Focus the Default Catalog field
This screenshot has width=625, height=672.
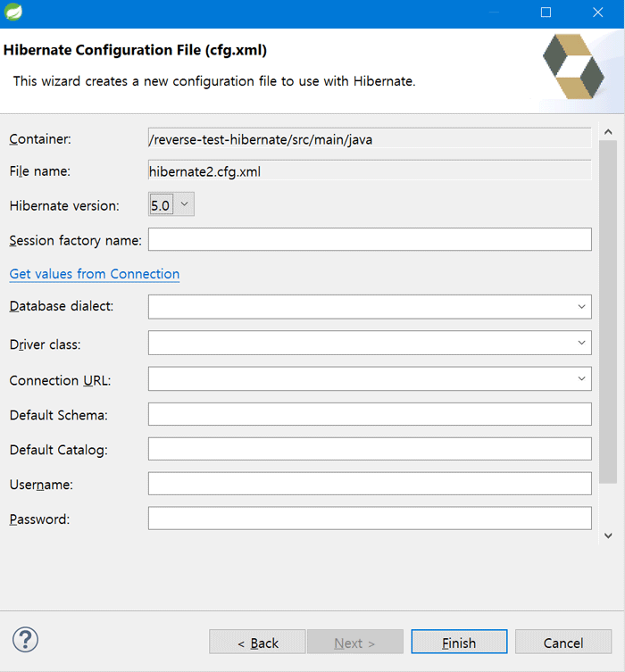pos(370,449)
